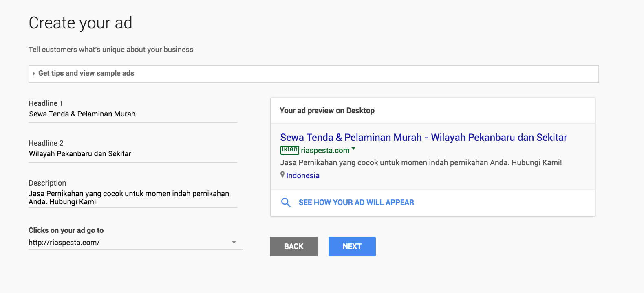Click the Clicks on your ad go to label
Image resolution: width=644 pixels, height=293 pixels.
[x=66, y=230]
